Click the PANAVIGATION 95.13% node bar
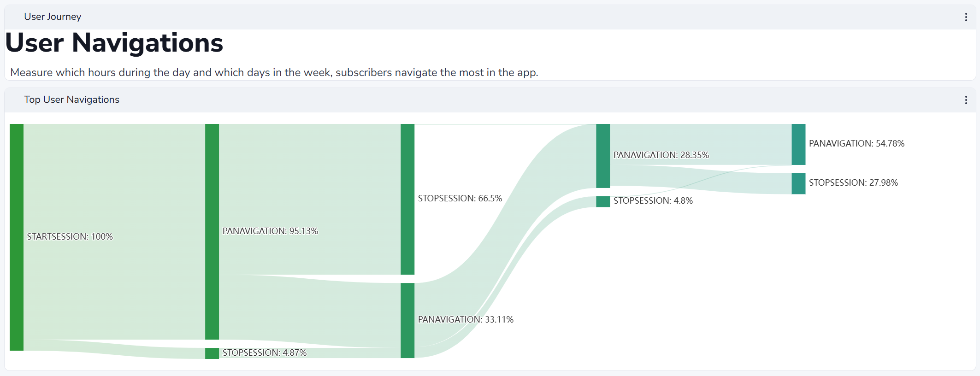 [212, 232]
